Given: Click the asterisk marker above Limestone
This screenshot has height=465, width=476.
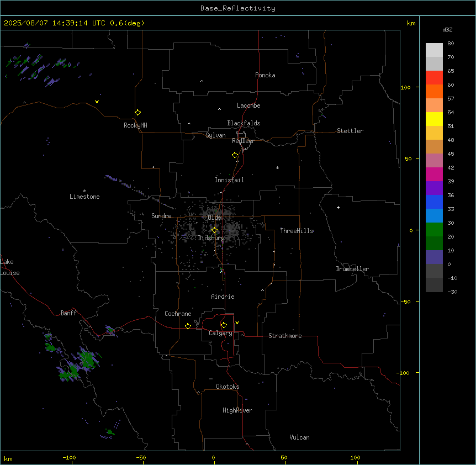Looking at the screenshot, I should tap(84, 191).
